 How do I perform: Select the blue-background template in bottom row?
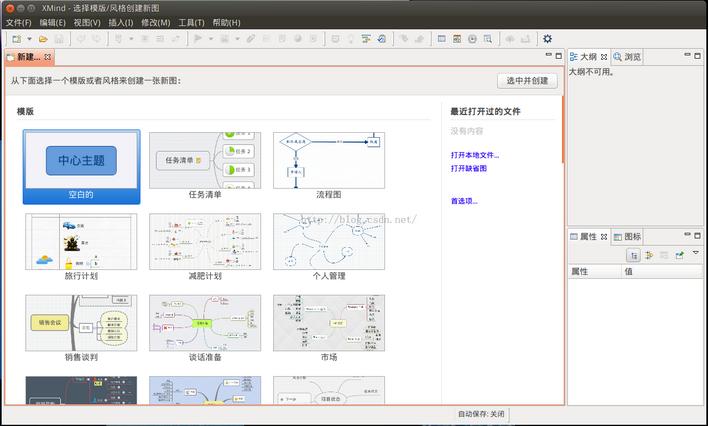click(x=205, y=390)
